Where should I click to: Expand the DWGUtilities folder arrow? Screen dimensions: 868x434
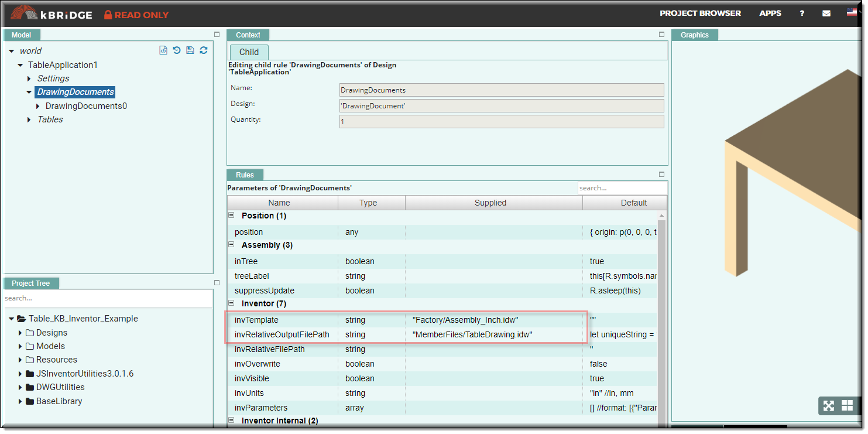pyautogui.click(x=20, y=387)
